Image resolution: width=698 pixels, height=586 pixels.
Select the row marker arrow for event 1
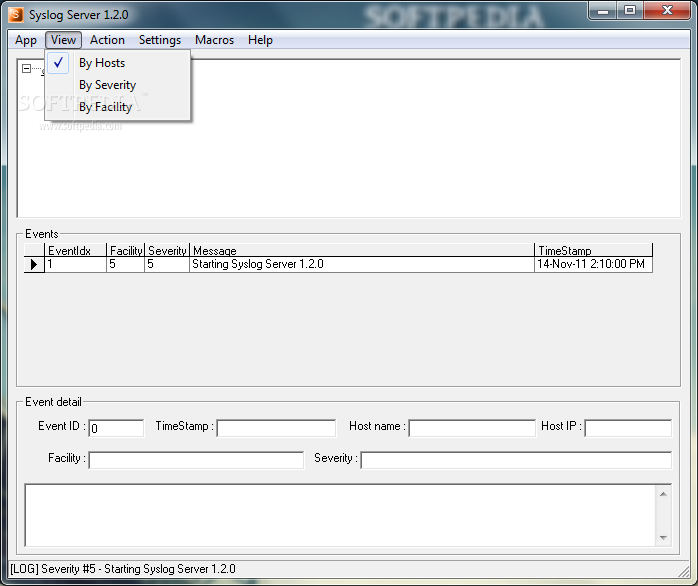34,265
